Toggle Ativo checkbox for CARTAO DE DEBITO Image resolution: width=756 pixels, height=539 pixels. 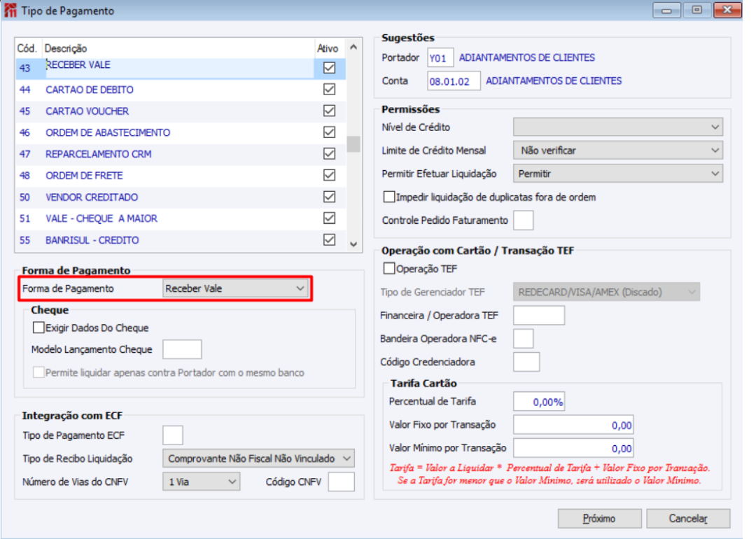point(329,89)
